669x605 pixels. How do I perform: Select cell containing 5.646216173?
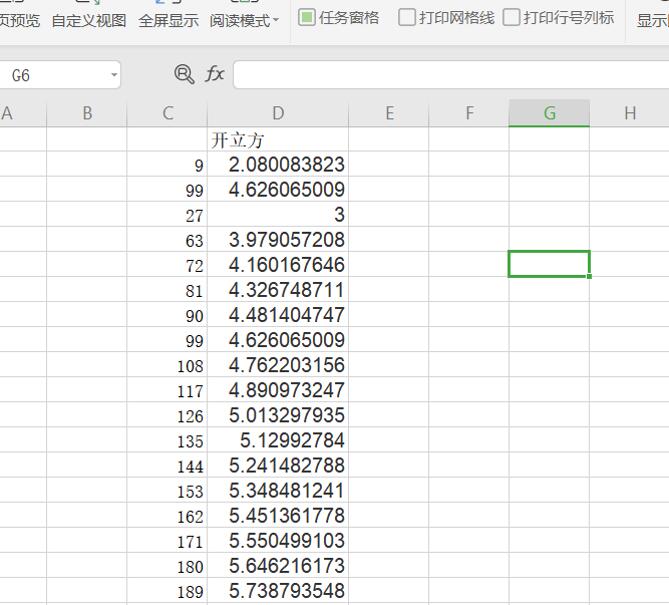coord(278,566)
